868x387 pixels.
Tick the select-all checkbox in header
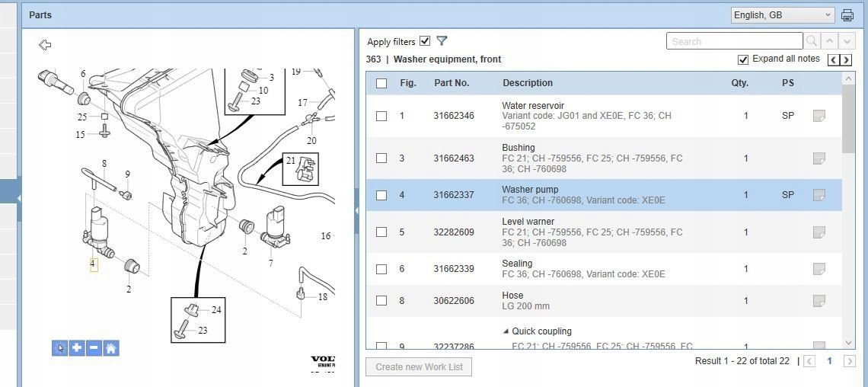tap(381, 83)
